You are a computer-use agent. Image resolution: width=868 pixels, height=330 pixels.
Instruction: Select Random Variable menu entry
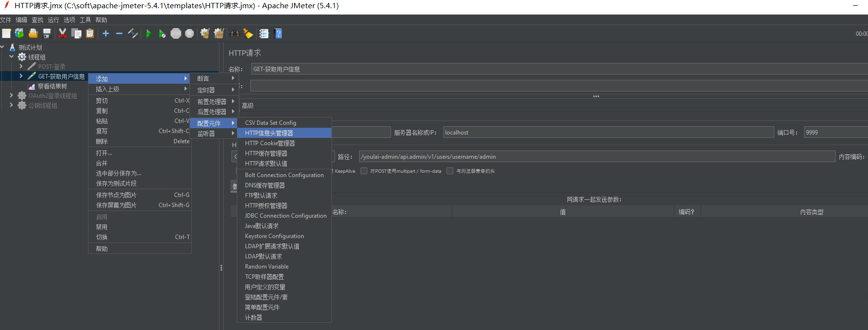284,267
